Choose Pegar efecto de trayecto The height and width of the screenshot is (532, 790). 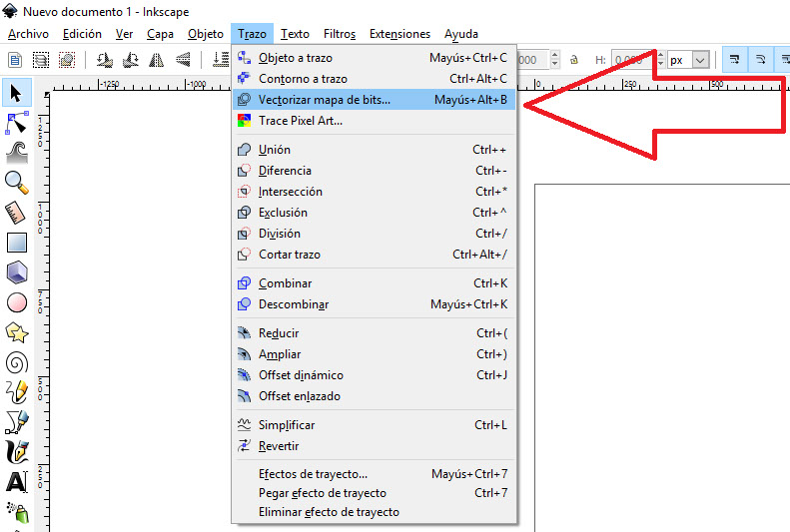375,493
